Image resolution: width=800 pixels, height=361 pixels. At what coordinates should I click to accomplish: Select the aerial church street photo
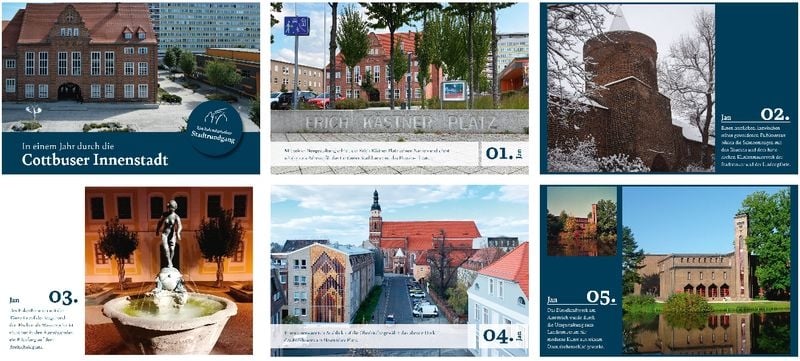[x=399, y=270]
